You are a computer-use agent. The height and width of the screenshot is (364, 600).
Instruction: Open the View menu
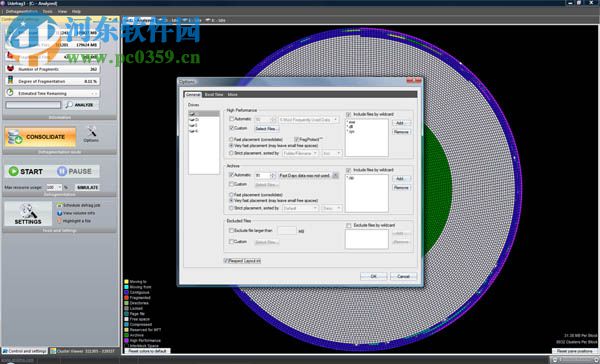(x=62, y=11)
